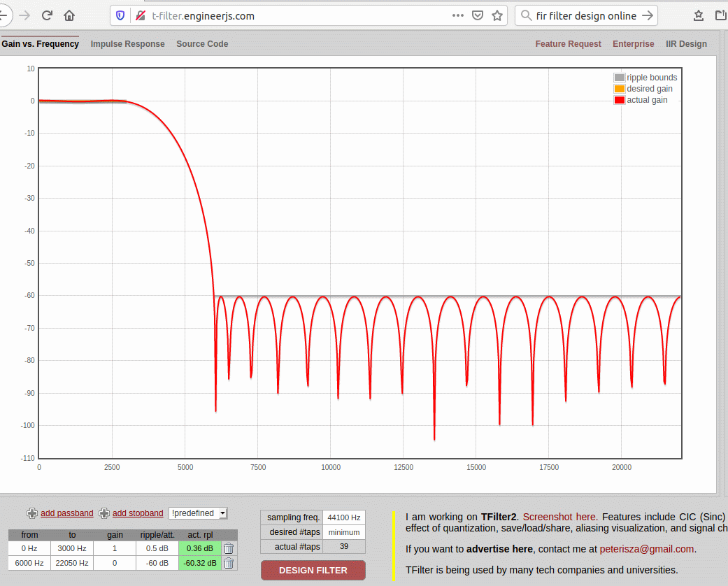728x586 pixels.
Task: Click the add passband link
Action: [x=67, y=513]
